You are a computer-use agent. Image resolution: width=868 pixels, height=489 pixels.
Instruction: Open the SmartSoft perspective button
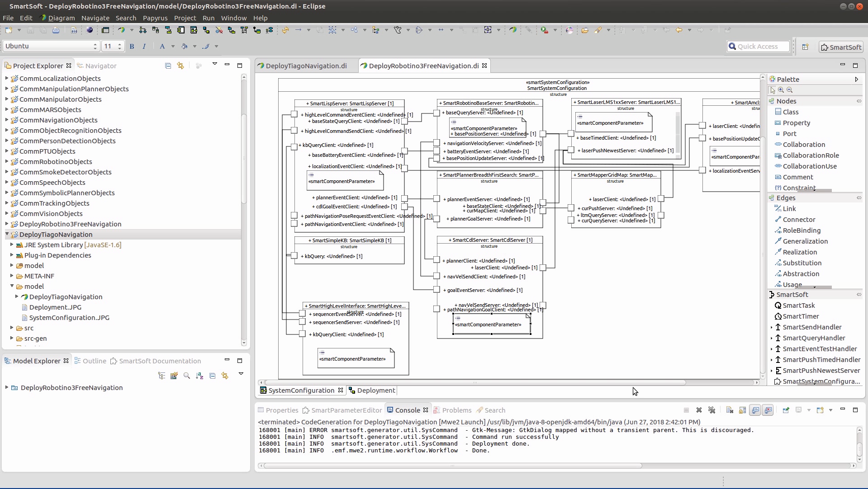point(841,47)
